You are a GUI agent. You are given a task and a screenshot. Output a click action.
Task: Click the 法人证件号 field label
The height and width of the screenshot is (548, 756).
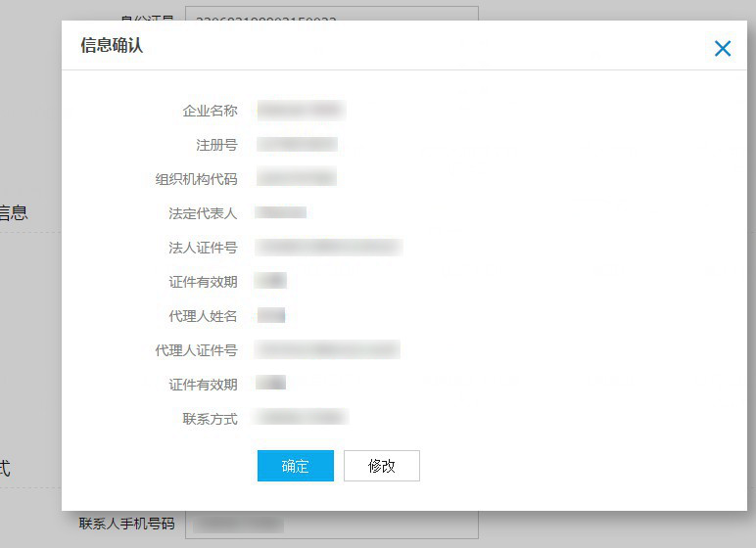[203, 248]
